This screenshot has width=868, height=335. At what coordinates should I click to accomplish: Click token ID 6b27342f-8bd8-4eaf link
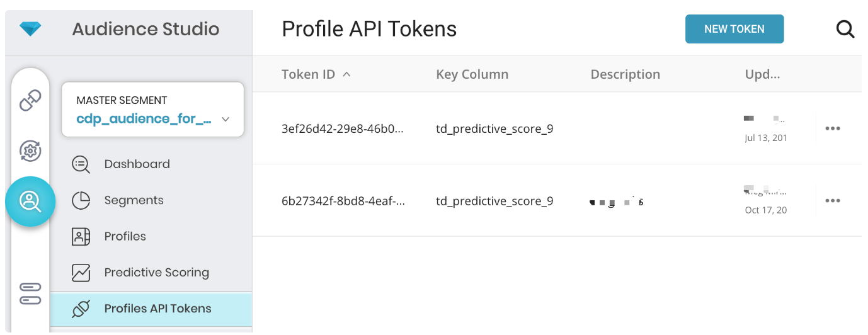pos(343,202)
